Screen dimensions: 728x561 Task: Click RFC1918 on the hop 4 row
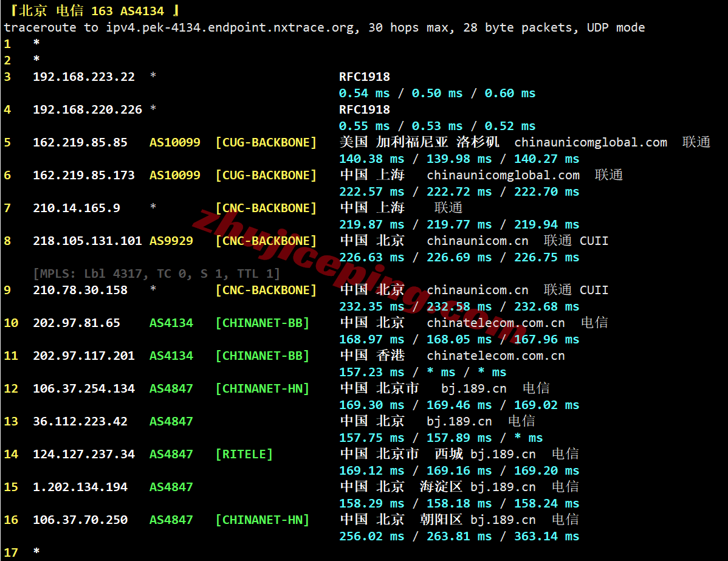point(365,109)
